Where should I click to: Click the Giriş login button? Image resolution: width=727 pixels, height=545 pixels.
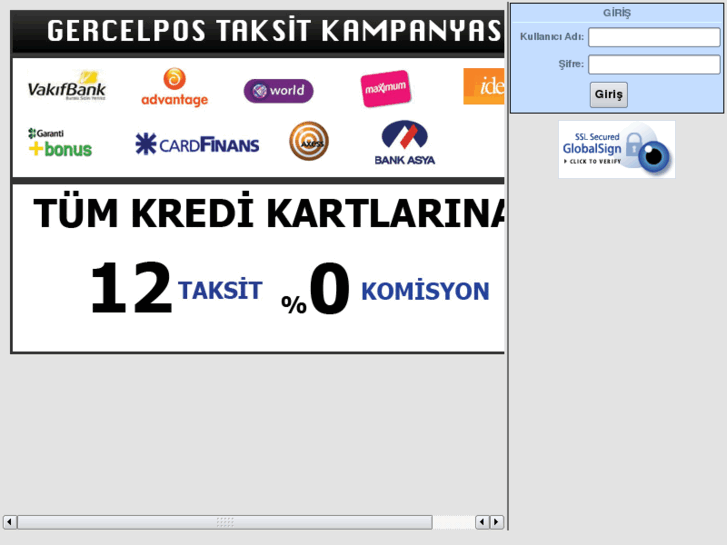pos(608,95)
